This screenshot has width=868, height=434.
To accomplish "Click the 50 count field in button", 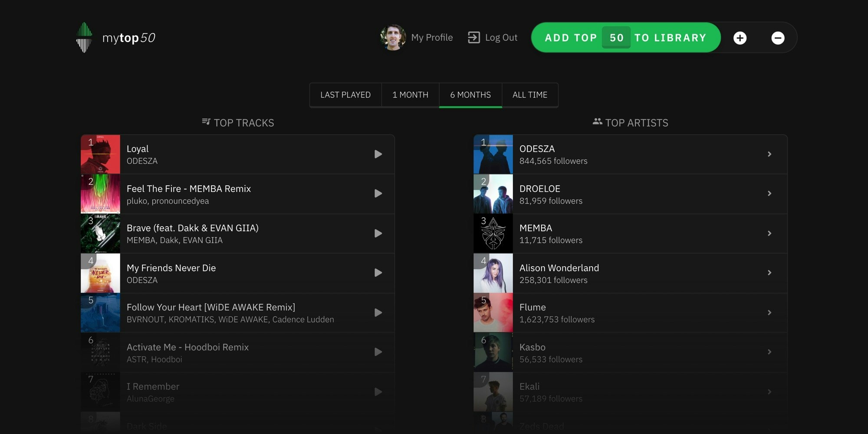I will 616,38.
